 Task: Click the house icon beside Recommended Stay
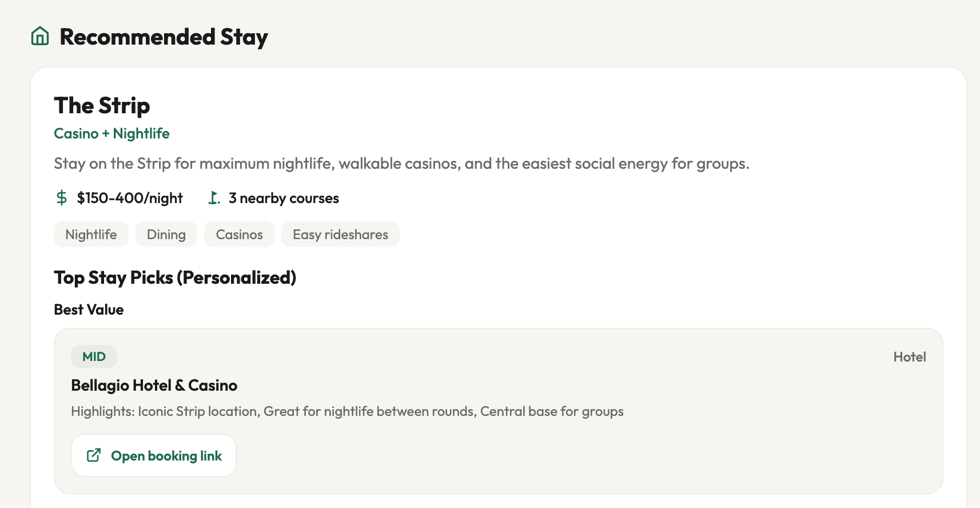(x=40, y=36)
